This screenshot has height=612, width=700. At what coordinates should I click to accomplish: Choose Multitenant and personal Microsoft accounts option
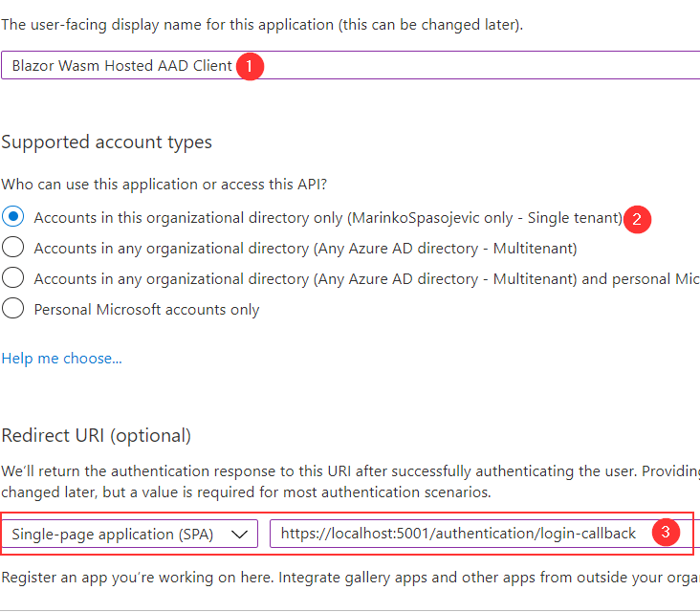coord(13,278)
